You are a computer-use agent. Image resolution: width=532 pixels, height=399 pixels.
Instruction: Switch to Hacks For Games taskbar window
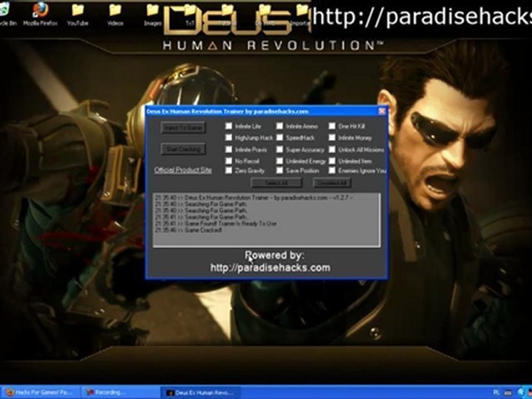click(40, 392)
